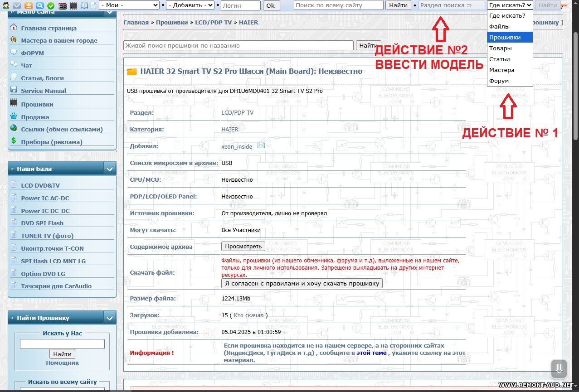Screen dimensions: 579x392
Task: Choose "Форум" from the open dropdown list
Action: [499, 81]
